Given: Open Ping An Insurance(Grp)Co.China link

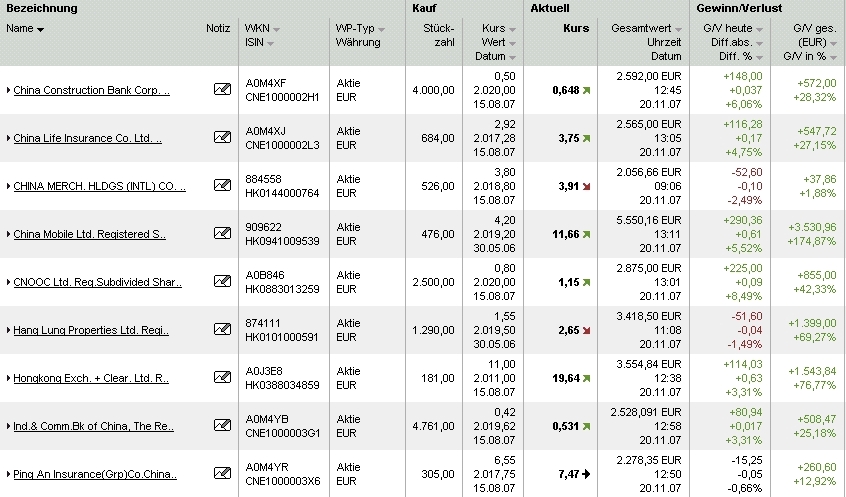Looking at the screenshot, I should [95, 475].
